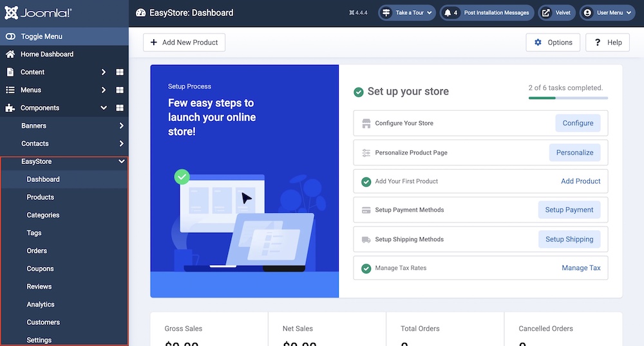Viewport: 644px width, 346px height.
Task: Click the store icon beside Configure Your Store
Action: pos(366,123)
